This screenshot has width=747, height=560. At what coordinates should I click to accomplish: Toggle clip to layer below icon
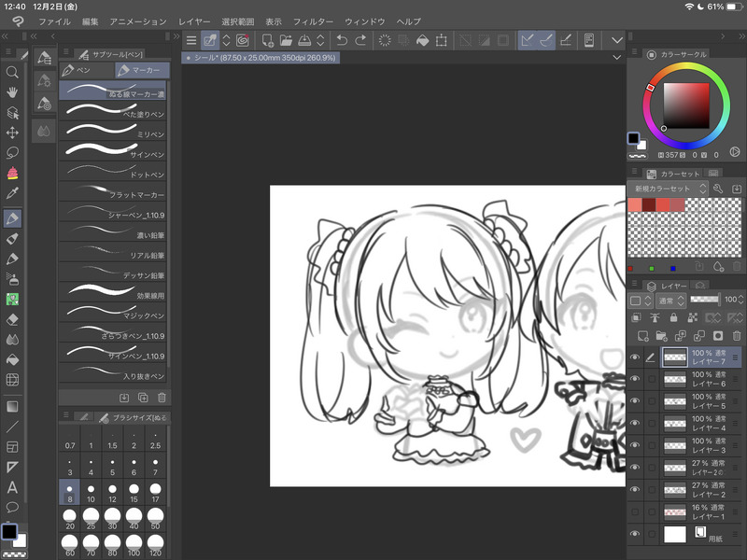(x=636, y=317)
